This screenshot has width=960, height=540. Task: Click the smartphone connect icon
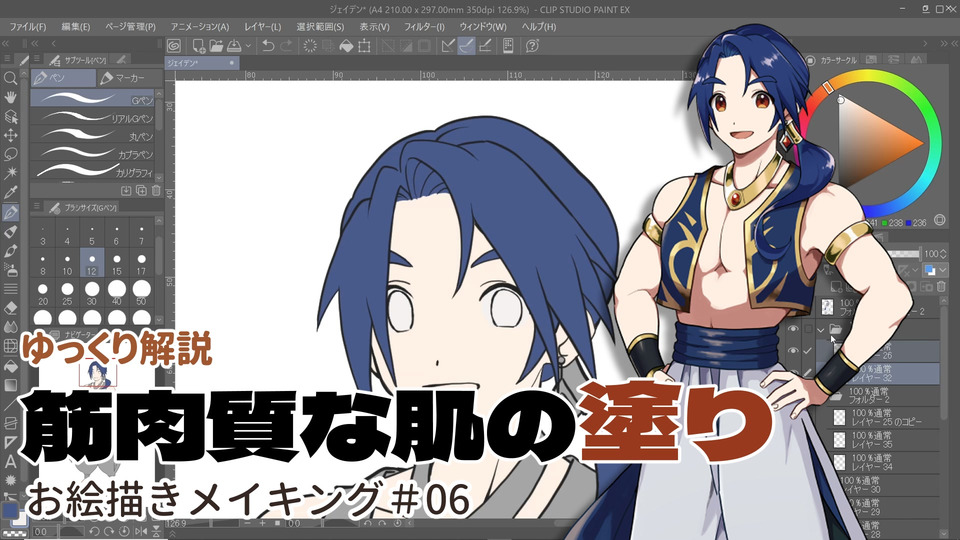[508, 46]
